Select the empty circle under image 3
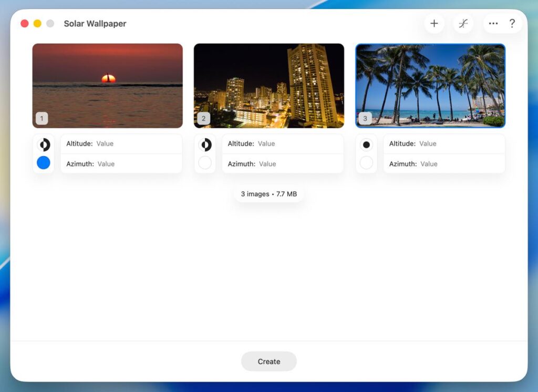The image size is (538, 392). [366, 163]
